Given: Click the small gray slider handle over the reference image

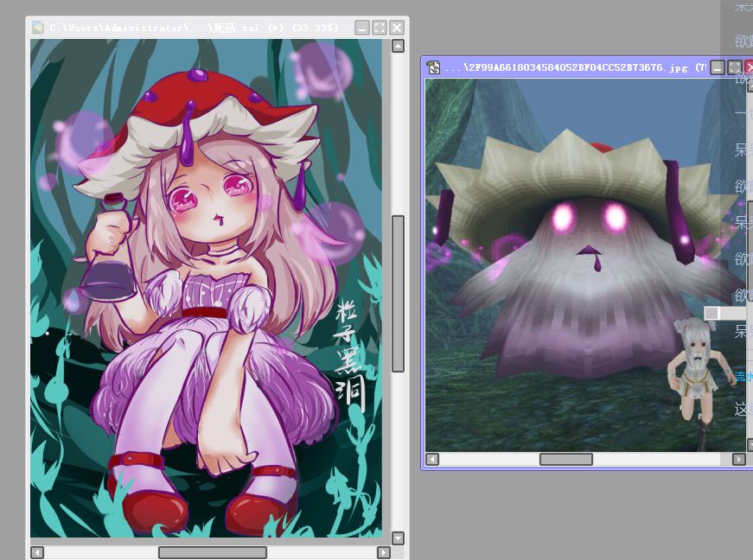Looking at the screenshot, I should [x=712, y=313].
